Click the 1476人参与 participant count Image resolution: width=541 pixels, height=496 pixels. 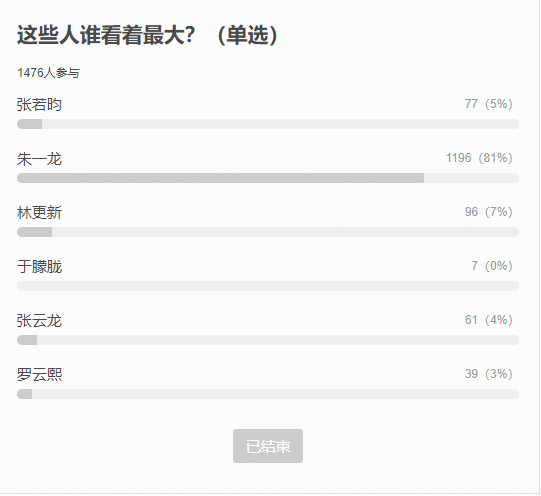[x=48, y=73]
